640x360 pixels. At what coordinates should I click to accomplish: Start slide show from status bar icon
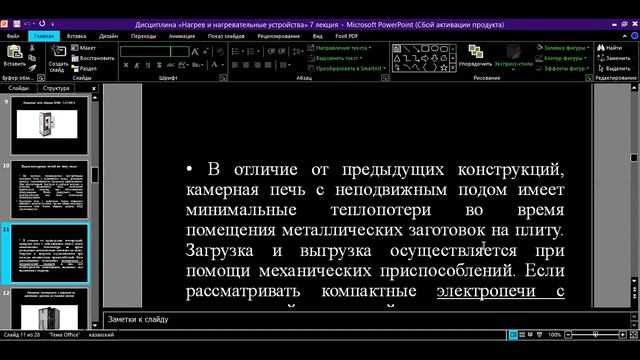539,335
